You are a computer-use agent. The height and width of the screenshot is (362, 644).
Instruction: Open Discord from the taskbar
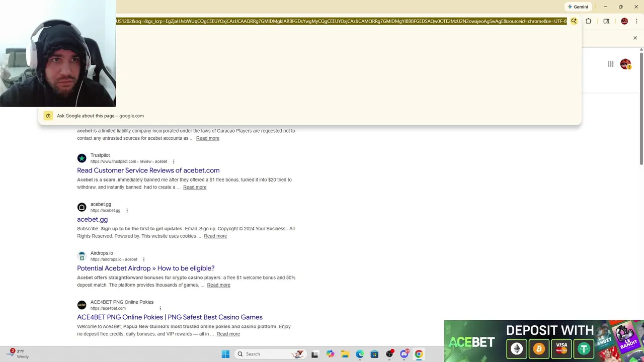(404, 354)
